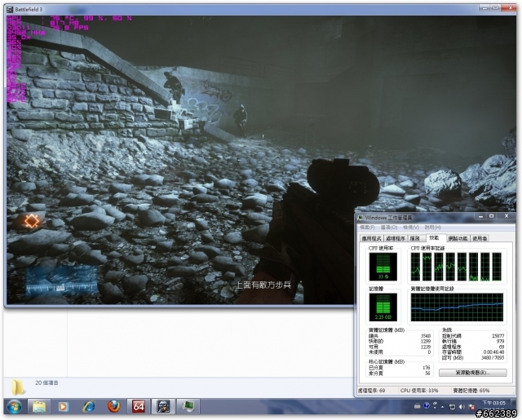The image size is (522, 420).
Task: Click status bar text 處理程序: 69
Action: point(372,391)
